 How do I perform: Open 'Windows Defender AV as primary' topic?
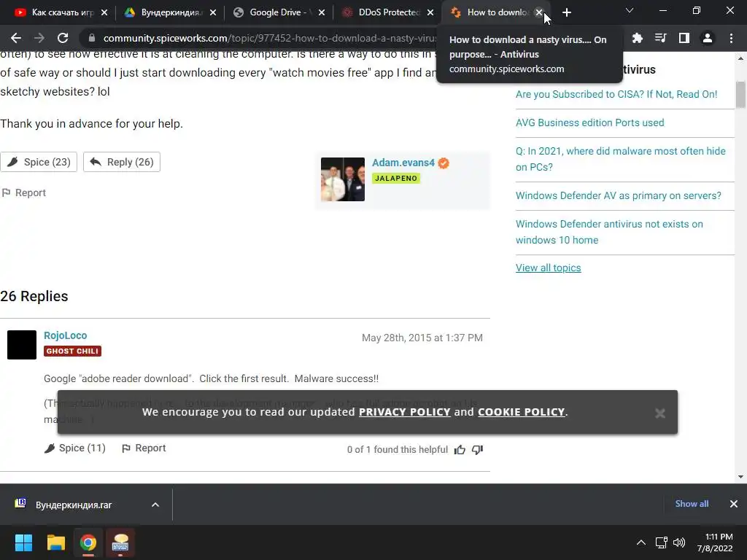pyautogui.click(x=618, y=195)
